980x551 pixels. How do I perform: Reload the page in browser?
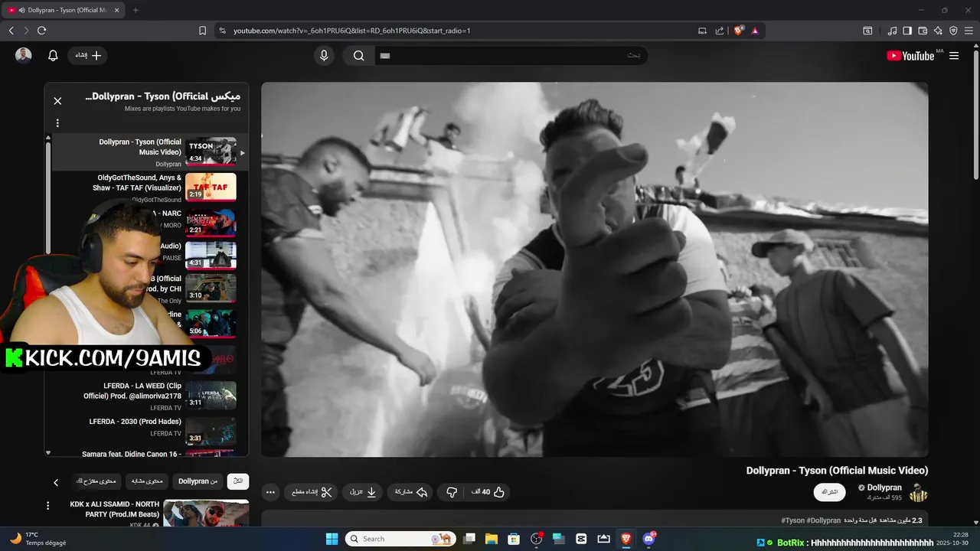[41, 31]
